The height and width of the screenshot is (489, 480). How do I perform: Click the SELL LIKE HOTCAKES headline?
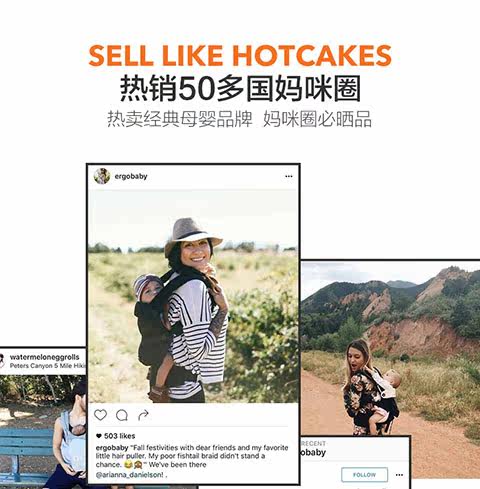coord(240,55)
